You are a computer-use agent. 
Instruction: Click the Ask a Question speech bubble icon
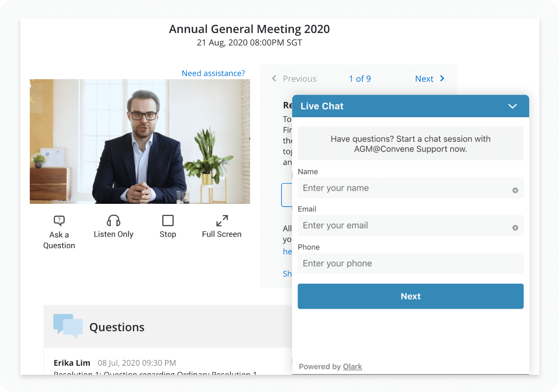[x=59, y=221]
